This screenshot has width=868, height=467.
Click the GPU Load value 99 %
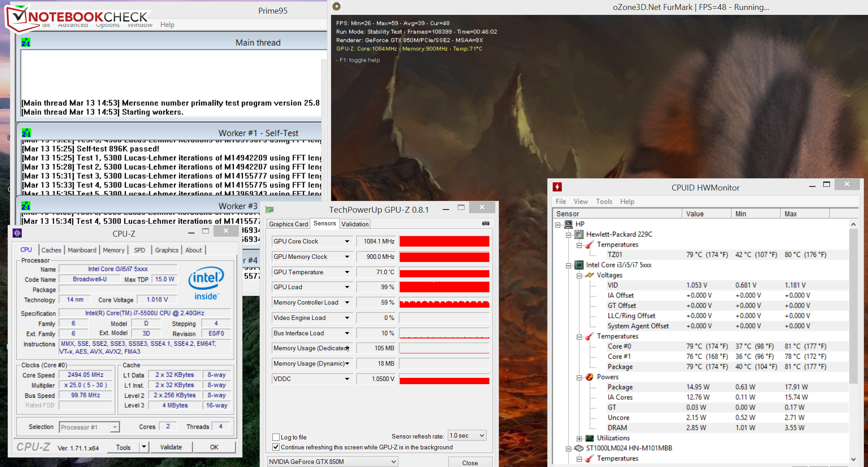tap(376, 287)
